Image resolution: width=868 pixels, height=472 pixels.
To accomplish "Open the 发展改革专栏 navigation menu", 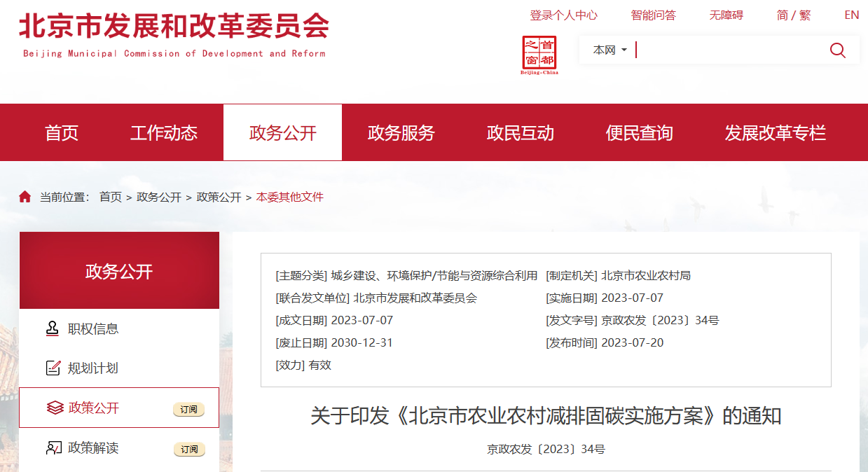I will coord(775,133).
